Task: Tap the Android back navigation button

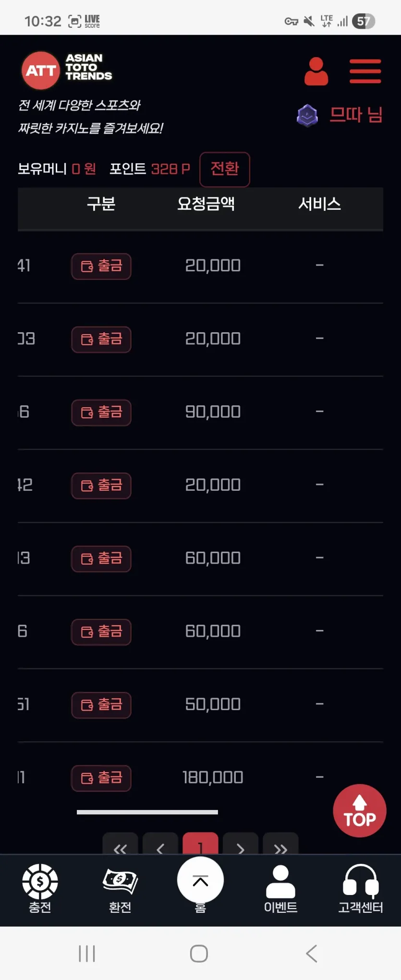Action: pyautogui.click(x=312, y=953)
